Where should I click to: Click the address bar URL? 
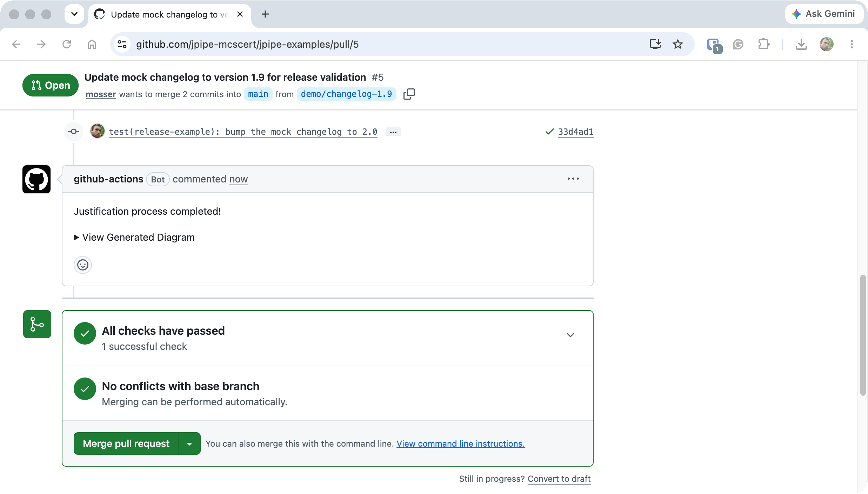point(247,44)
